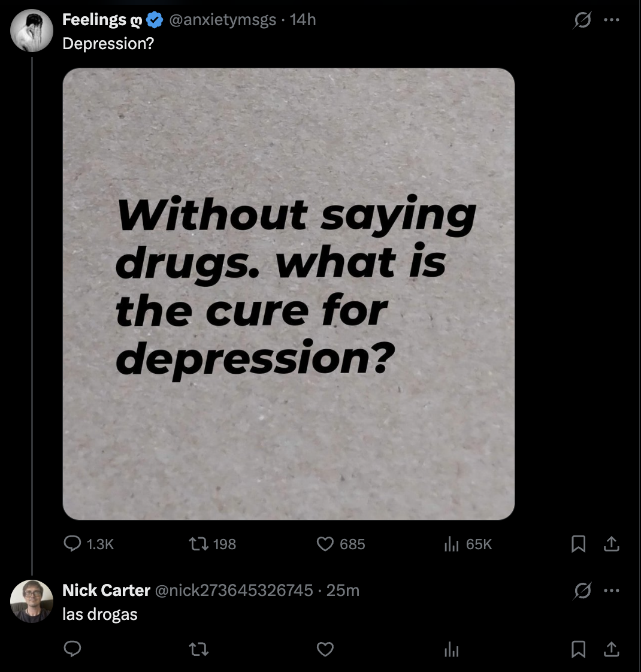Bookmark Nick Carter's reply

pyautogui.click(x=578, y=649)
